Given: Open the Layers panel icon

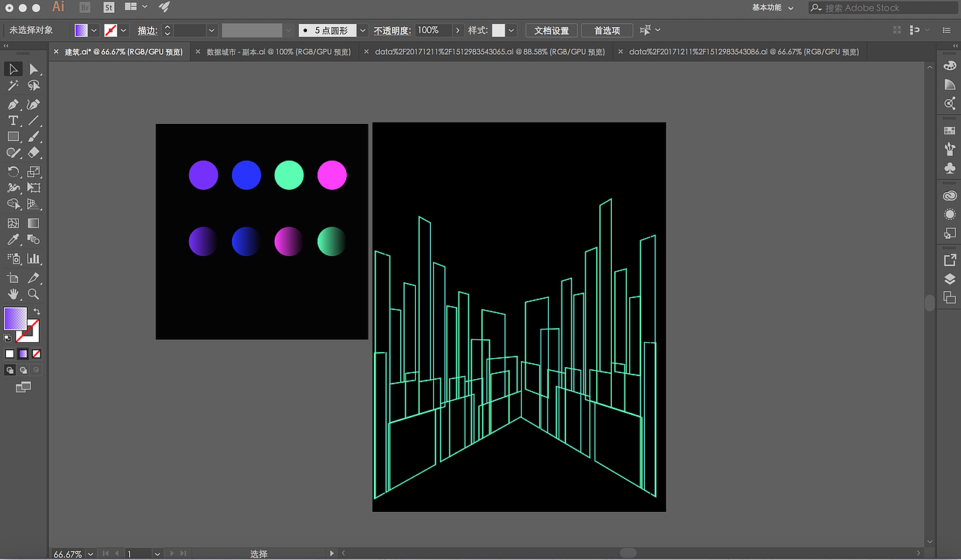Looking at the screenshot, I should 950,279.
